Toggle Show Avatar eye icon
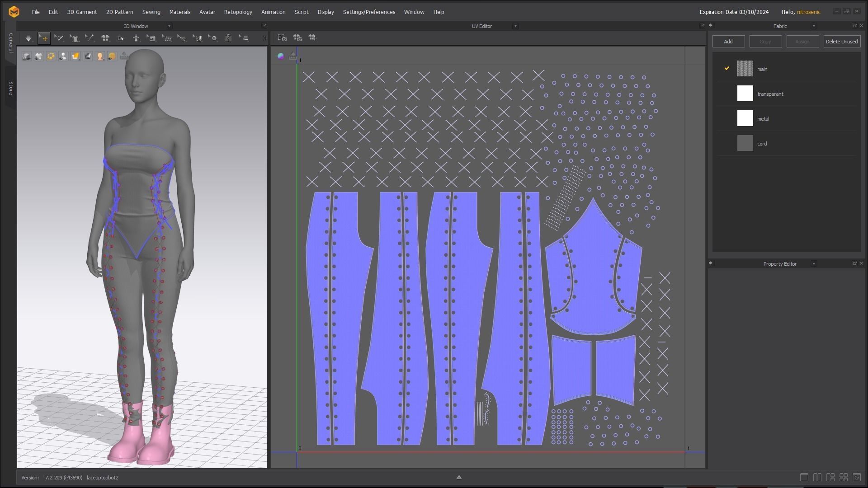This screenshot has width=868, height=488. [x=63, y=56]
